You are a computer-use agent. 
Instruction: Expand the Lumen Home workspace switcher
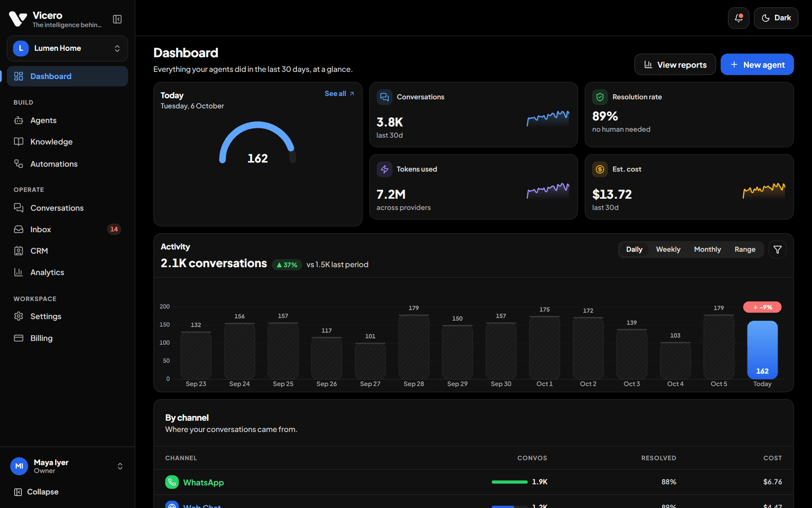(67, 49)
